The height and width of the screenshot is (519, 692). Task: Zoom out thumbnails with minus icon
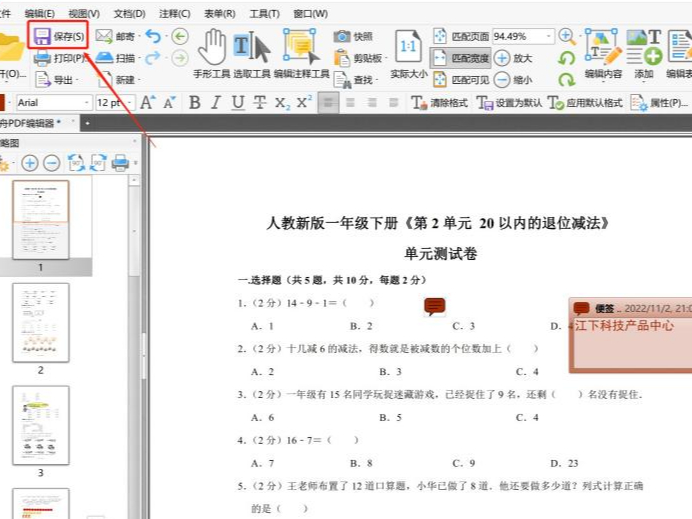click(52, 163)
